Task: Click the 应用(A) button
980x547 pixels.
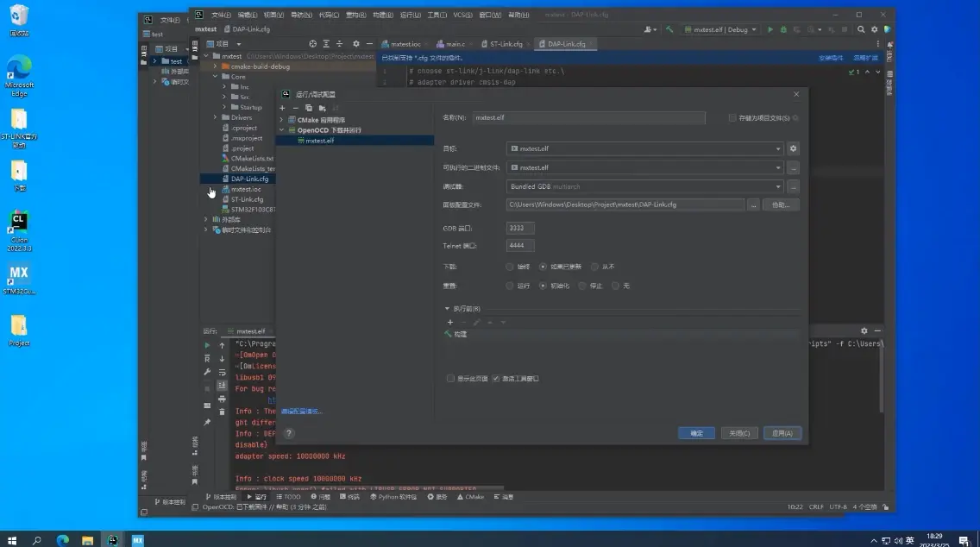Action: click(782, 433)
